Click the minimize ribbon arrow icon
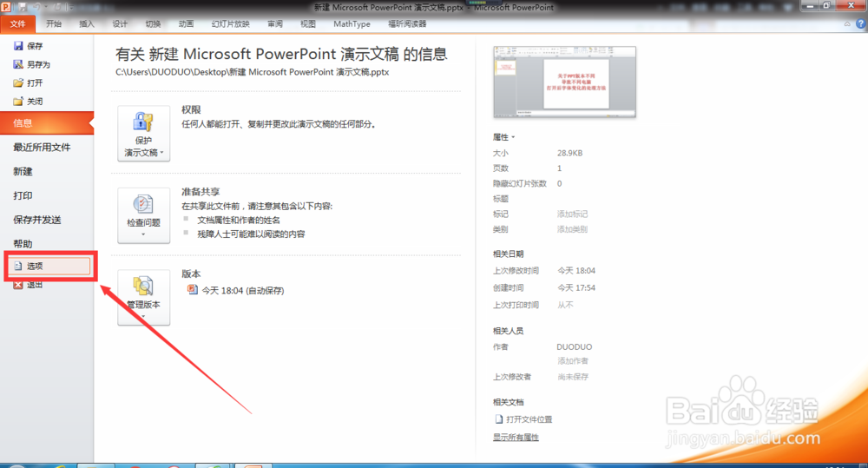The height and width of the screenshot is (468, 868). click(x=847, y=24)
